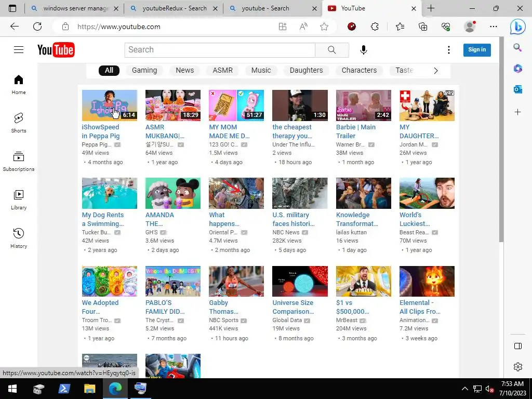Open the Windows Start menu

(12, 389)
